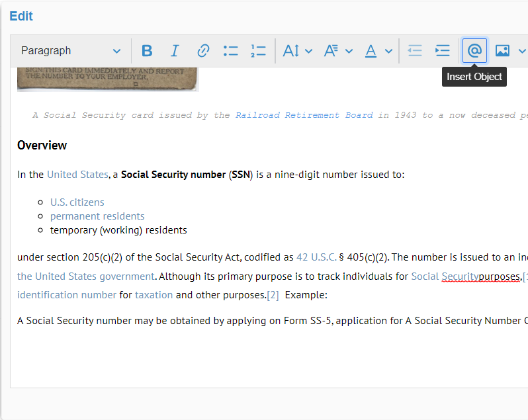Click the taxation link
The height and width of the screenshot is (420, 528).
(x=154, y=295)
